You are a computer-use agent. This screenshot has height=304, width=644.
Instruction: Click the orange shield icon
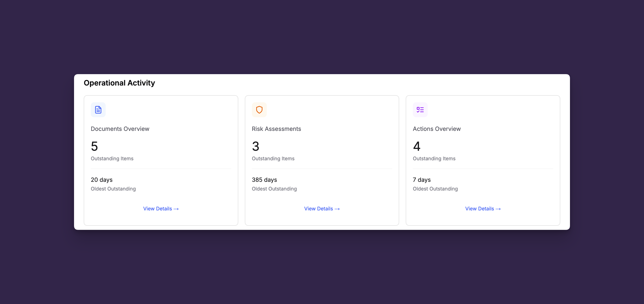tap(259, 110)
